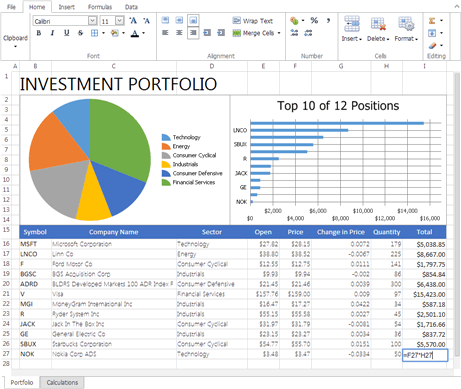
Task: Open the font color picker
Action: [x=143, y=33]
